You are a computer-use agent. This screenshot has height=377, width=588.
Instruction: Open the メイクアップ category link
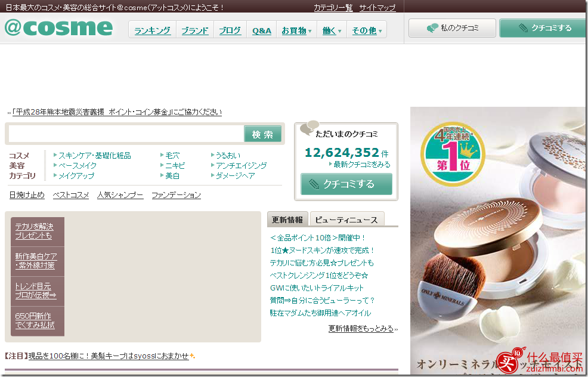tap(76, 175)
